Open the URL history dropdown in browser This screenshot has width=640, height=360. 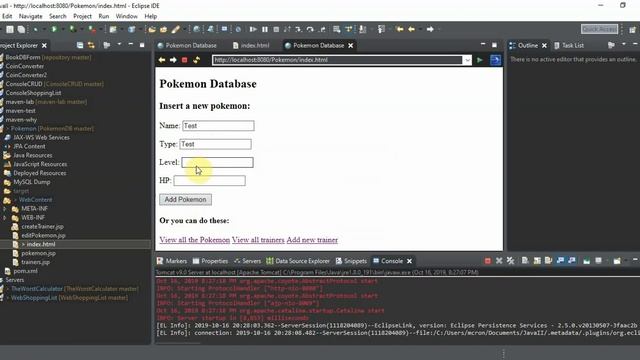click(x=467, y=60)
